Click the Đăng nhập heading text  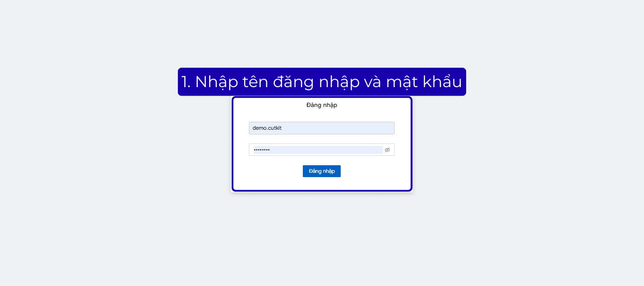pos(322,105)
